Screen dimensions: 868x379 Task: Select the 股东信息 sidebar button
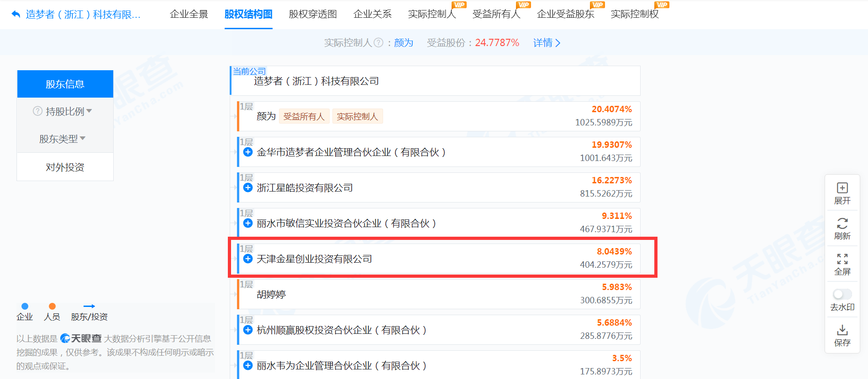pyautogui.click(x=65, y=84)
